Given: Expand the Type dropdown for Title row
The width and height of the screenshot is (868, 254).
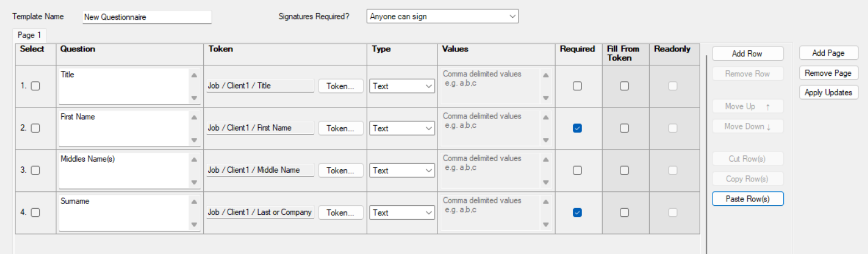Looking at the screenshot, I should (x=402, y=86).
